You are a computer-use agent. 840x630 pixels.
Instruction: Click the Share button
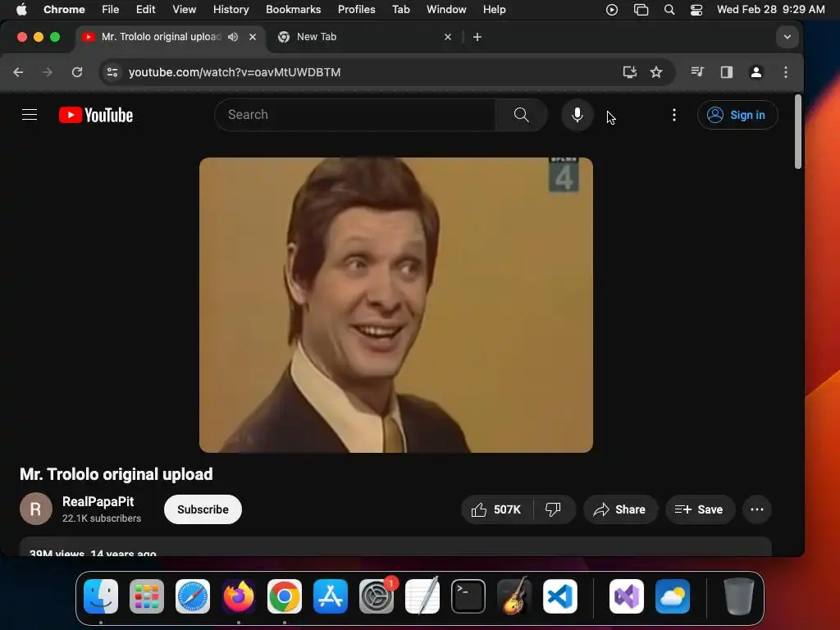(620, 509)
